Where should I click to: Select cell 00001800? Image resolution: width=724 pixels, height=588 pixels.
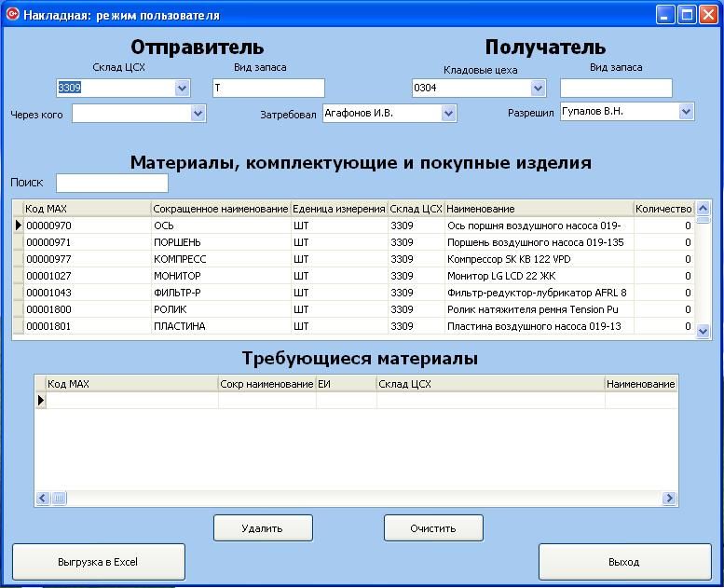point(88,309)
